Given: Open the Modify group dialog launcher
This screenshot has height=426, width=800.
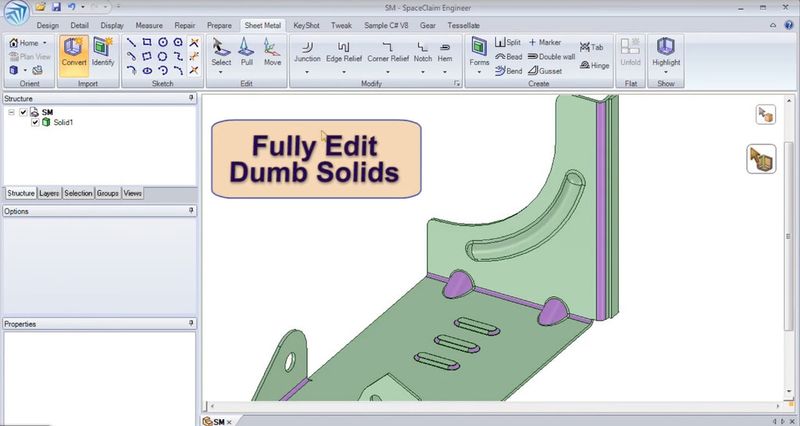Looking at the screenshot, I should [x=457, y=83].
